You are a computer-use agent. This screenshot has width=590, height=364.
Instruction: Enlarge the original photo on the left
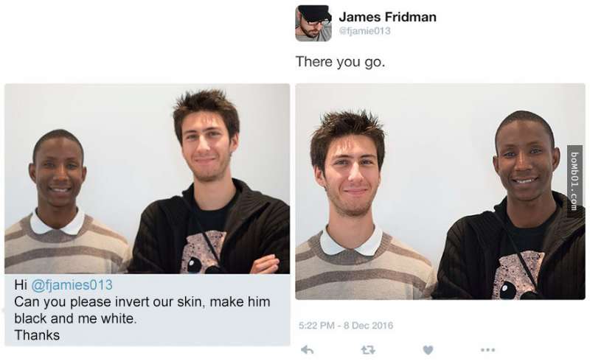tap(147, 178)
